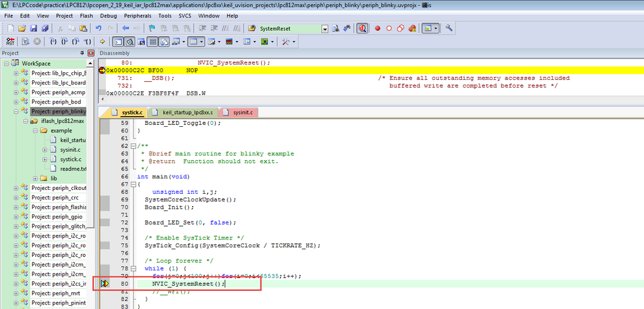
Task: Disable all breakpoints using toolbar icon
Action: click(400, 28)
